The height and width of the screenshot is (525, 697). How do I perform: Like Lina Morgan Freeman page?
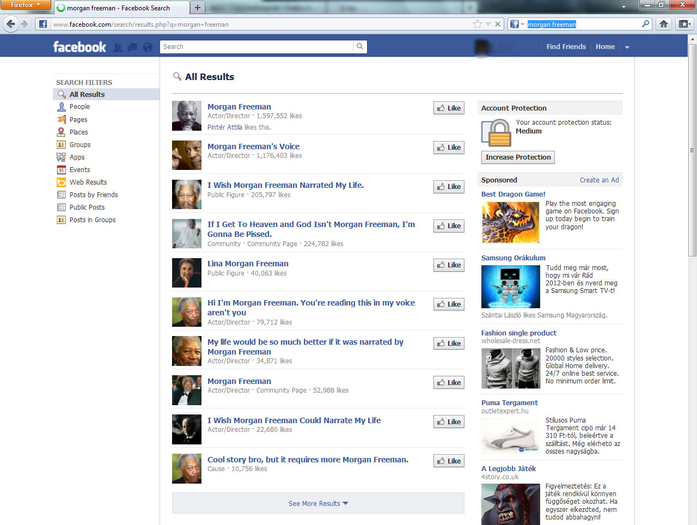[449, 265]
